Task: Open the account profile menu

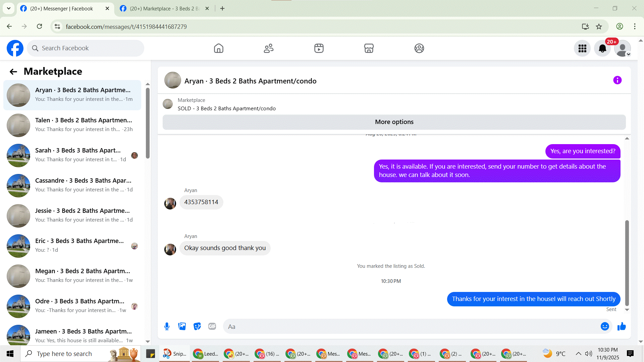Action: pos(623,49)
